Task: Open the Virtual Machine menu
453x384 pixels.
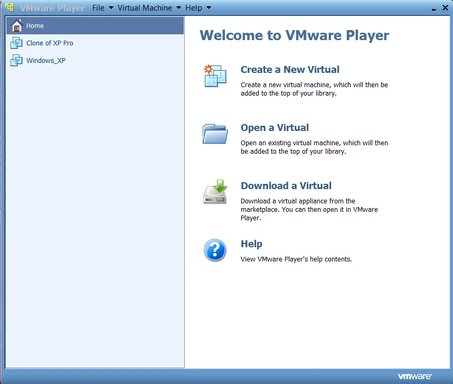Action: pyautogui.click(x=145, y=8)
